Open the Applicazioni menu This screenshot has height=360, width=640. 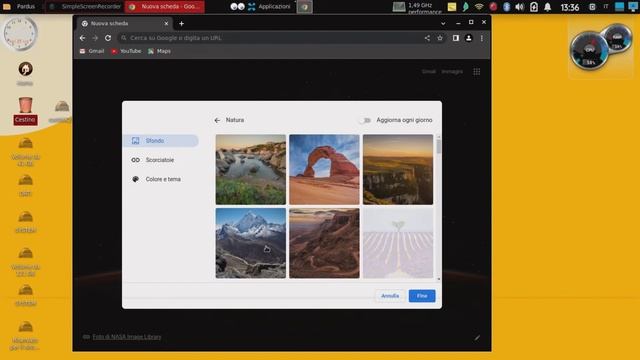click(x=269, y=7)
